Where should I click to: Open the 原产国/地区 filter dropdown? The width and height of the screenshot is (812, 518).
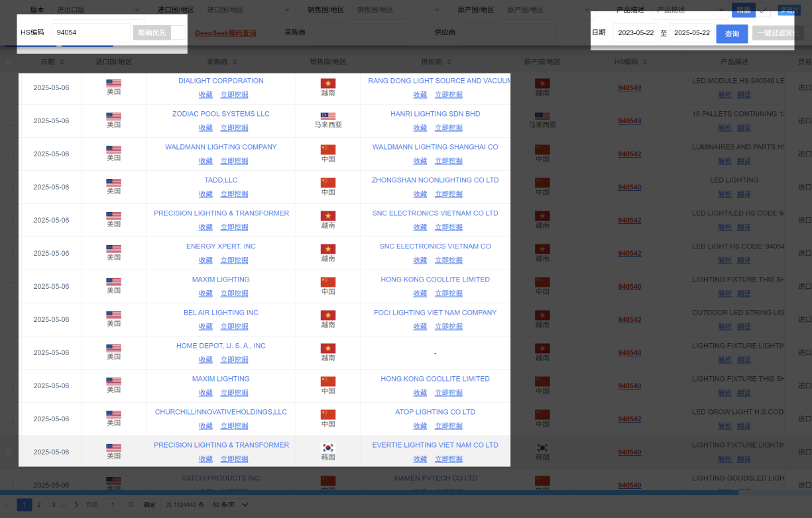coord(548,10)
